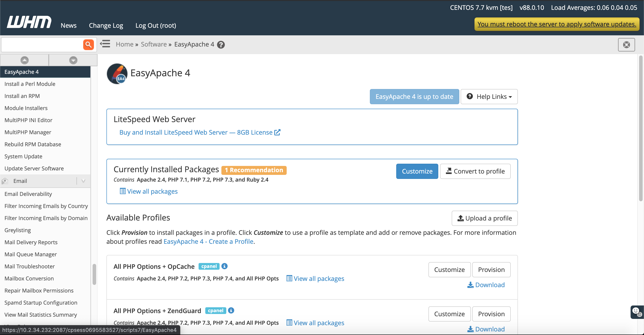
Task: Select EasyApache 4 in the sidebar
Action: click(45, 72)
